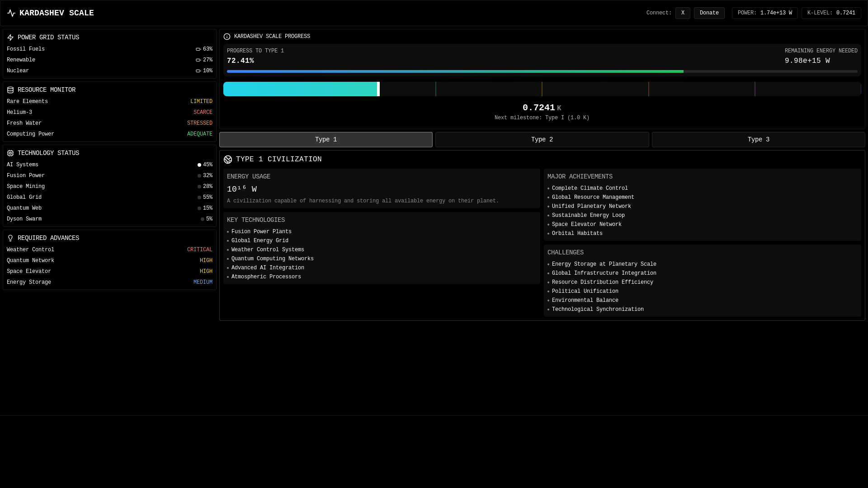Click the 9.98e+15 W remaining energy value
The height and width of the screenshot is (488, 868).
807,61
